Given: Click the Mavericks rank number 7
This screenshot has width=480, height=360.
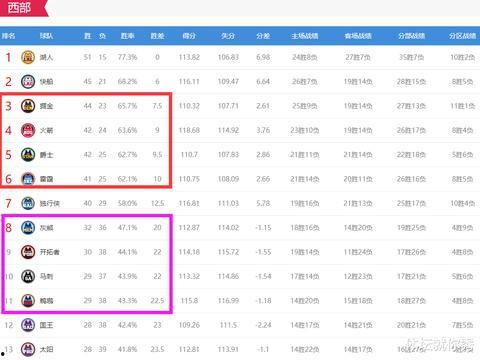Looking at the screenshot, I should [8, 203].
